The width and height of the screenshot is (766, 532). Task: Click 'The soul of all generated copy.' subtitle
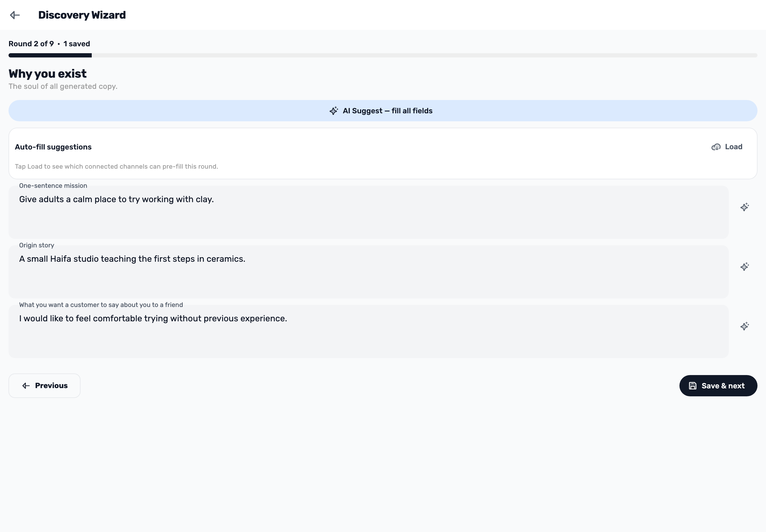[63, 86]
